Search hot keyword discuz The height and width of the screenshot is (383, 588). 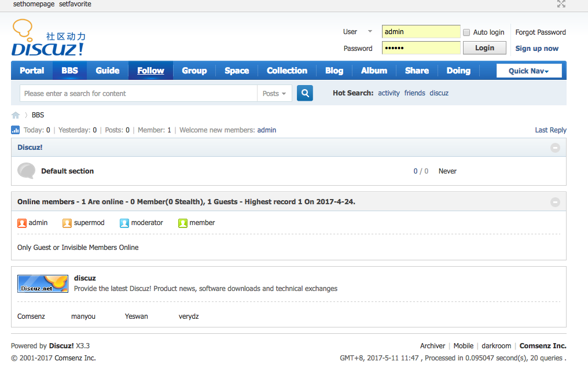point(439,93)
